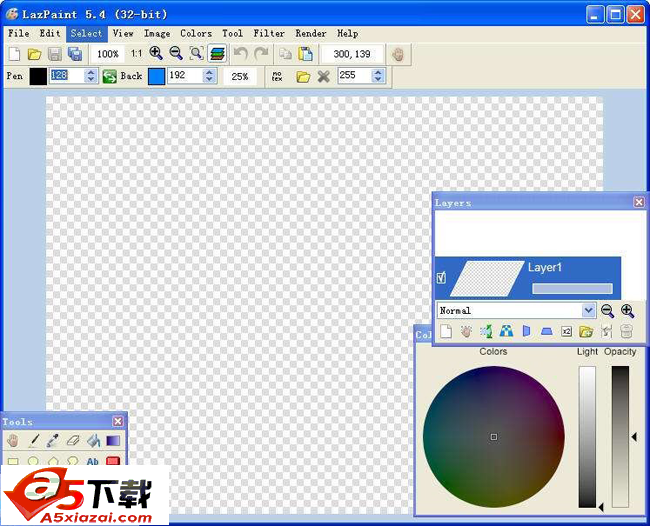
Task: Open the File menu
Action: click(19, 34)
